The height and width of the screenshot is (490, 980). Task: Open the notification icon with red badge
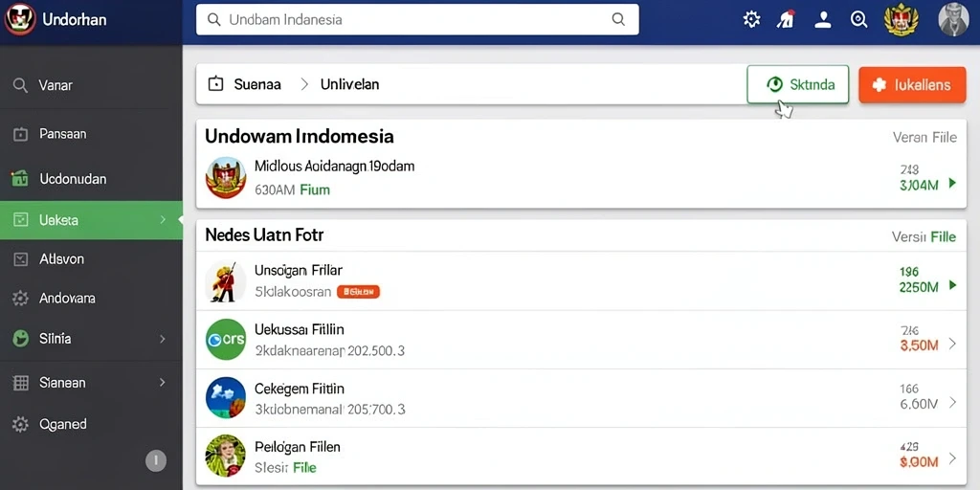[786, 19]
